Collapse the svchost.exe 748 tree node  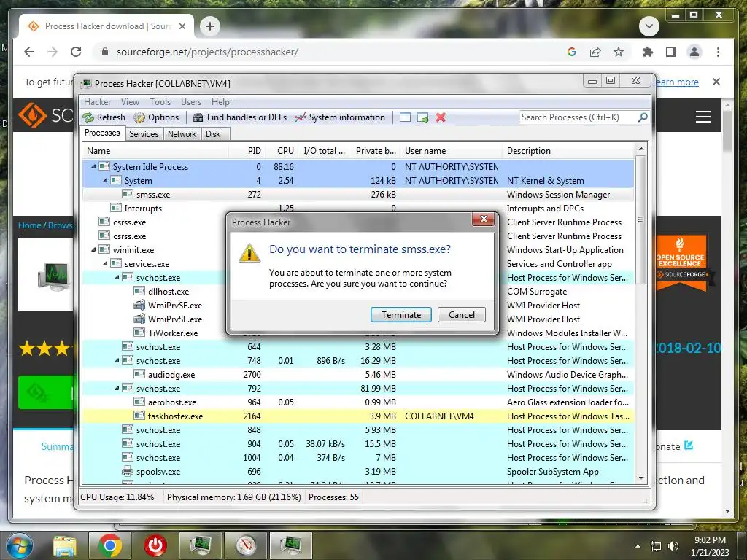tap(117, 360)
